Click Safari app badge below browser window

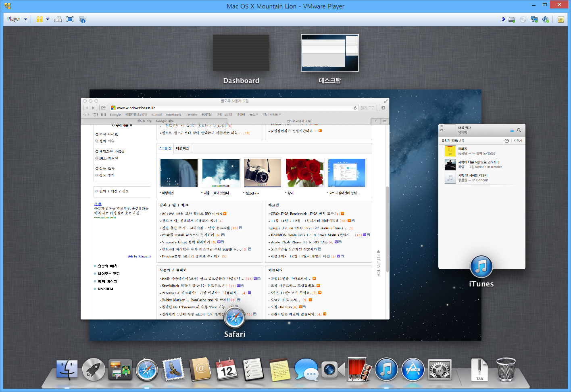point(235,317)
